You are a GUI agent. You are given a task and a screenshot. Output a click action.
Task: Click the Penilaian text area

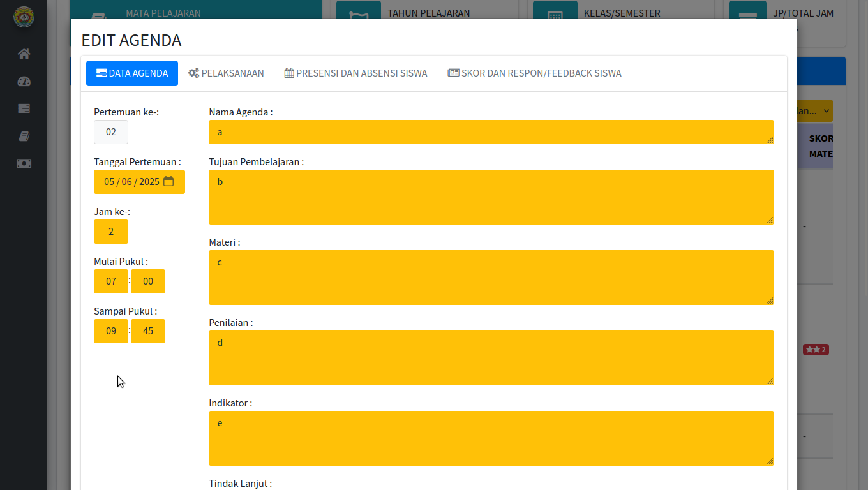coord(491,358)
